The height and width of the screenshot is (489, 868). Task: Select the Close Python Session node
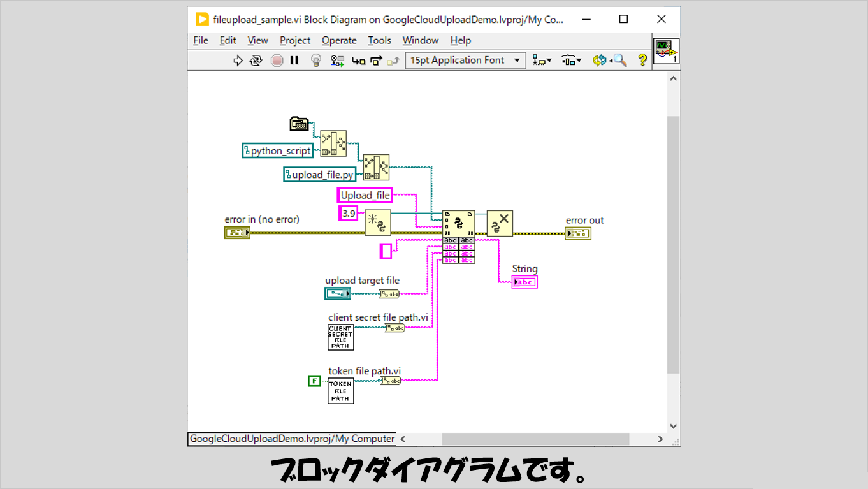pos(500,223)
